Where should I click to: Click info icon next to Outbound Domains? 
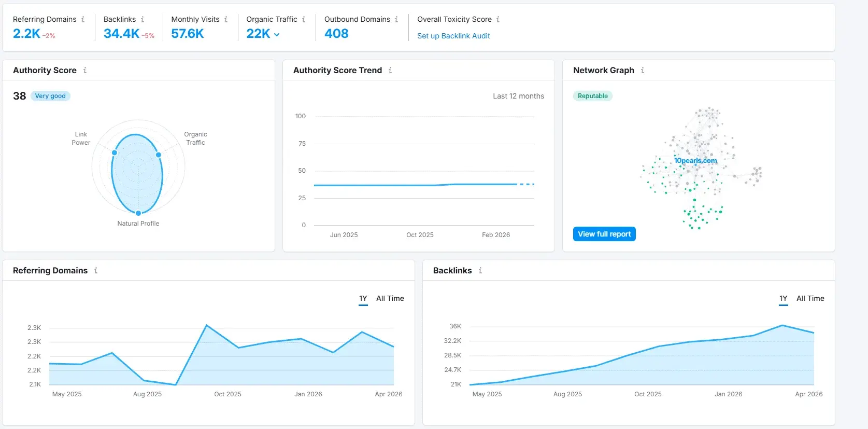click(x=396, y=19)
